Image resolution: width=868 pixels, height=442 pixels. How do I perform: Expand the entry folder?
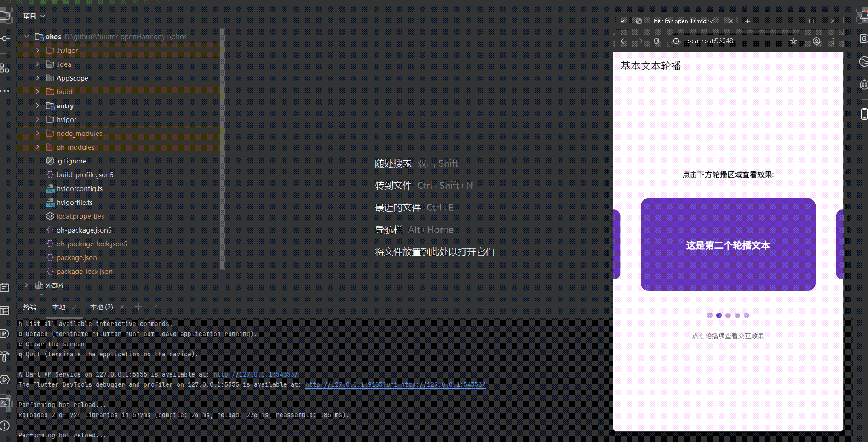click(x=37, y=105)
